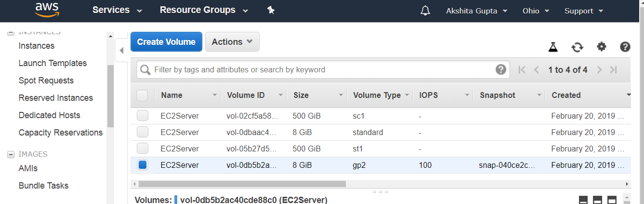
Task: Select the sc1 volume row checkbox
Action: point(142,116)
